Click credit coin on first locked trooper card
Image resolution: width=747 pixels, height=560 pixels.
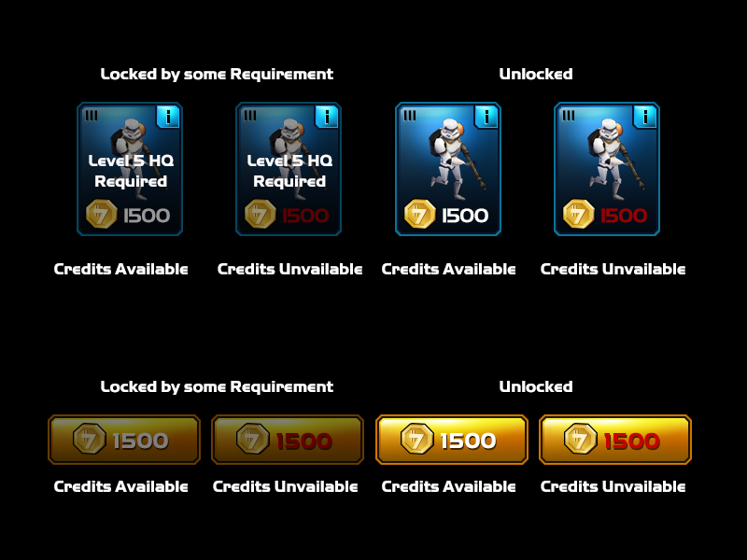[102, 215]
